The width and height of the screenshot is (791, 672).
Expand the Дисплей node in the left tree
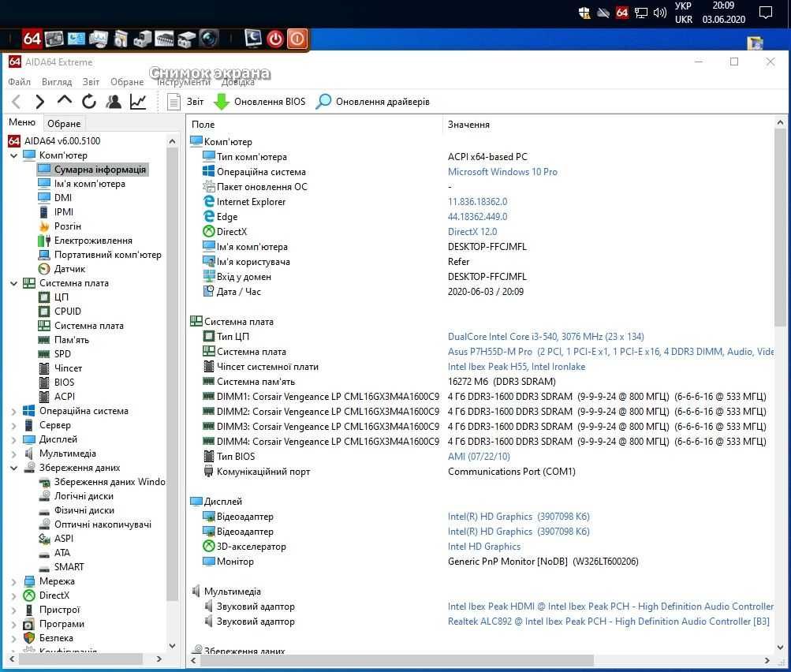click(13, 439)
